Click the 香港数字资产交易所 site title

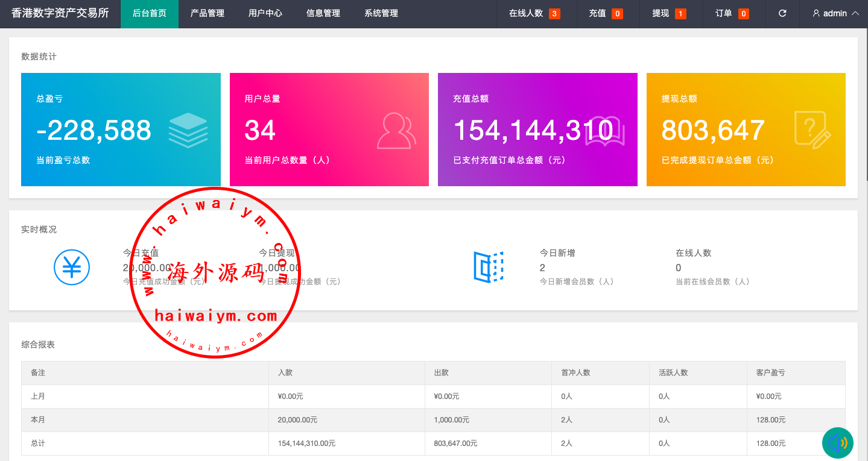[x=60, y=13]
